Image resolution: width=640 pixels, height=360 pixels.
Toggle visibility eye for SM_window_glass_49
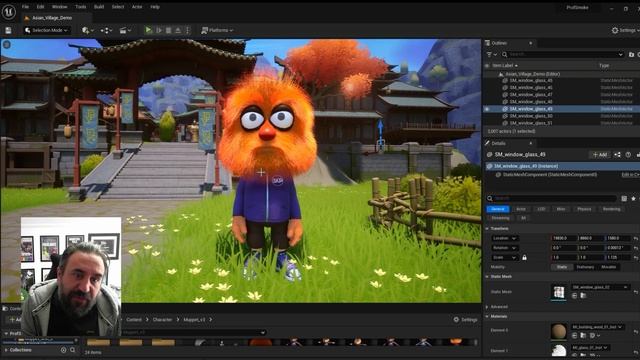[487, 109]
